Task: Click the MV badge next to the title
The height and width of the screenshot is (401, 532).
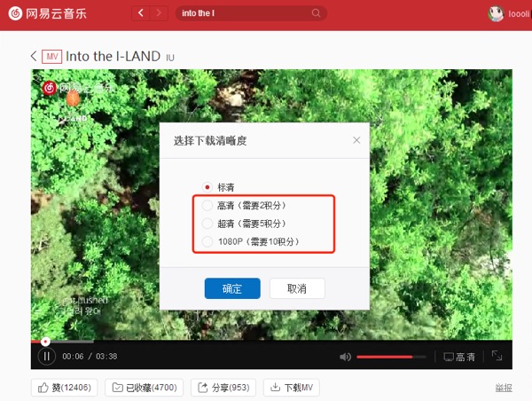Action: coord(52,57)
